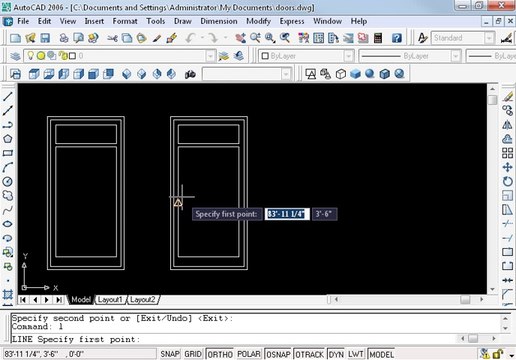
Task: Open the Modify menu
Action: coord(258,21)
